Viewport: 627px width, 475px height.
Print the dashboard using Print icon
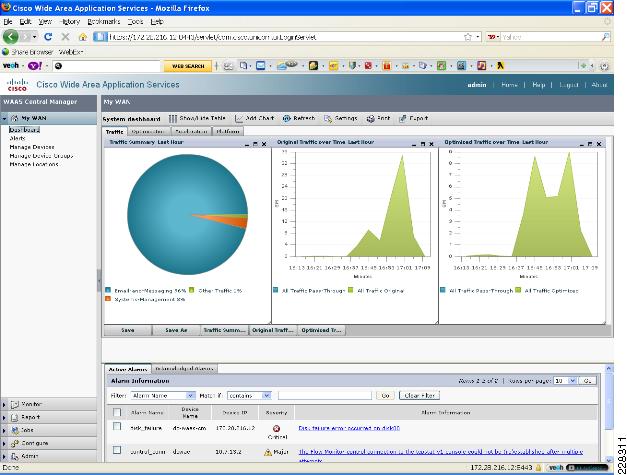pyautogui.click(x=371, y=118)
